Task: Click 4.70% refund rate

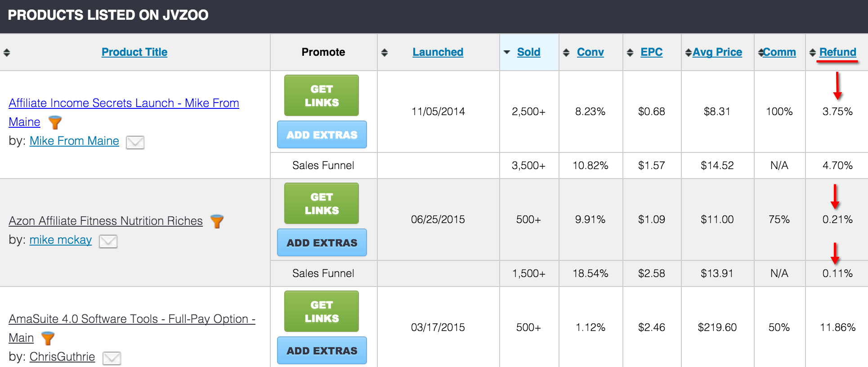Action: (837, 166)
